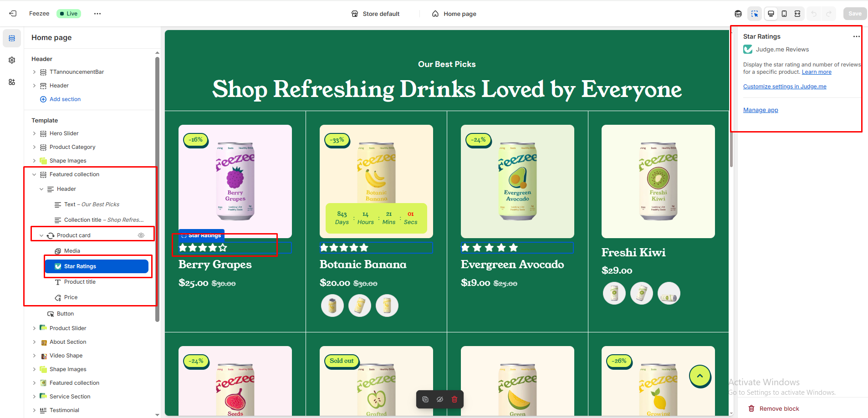This screenshot has height=418, width=868.
Task: Switch to mobile preview icon
Action: coord(784,14)
